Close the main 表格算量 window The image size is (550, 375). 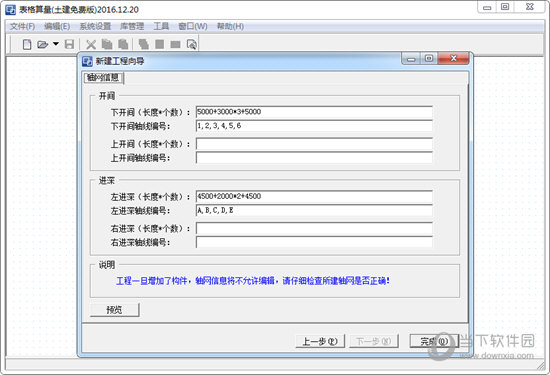[530, 7]
